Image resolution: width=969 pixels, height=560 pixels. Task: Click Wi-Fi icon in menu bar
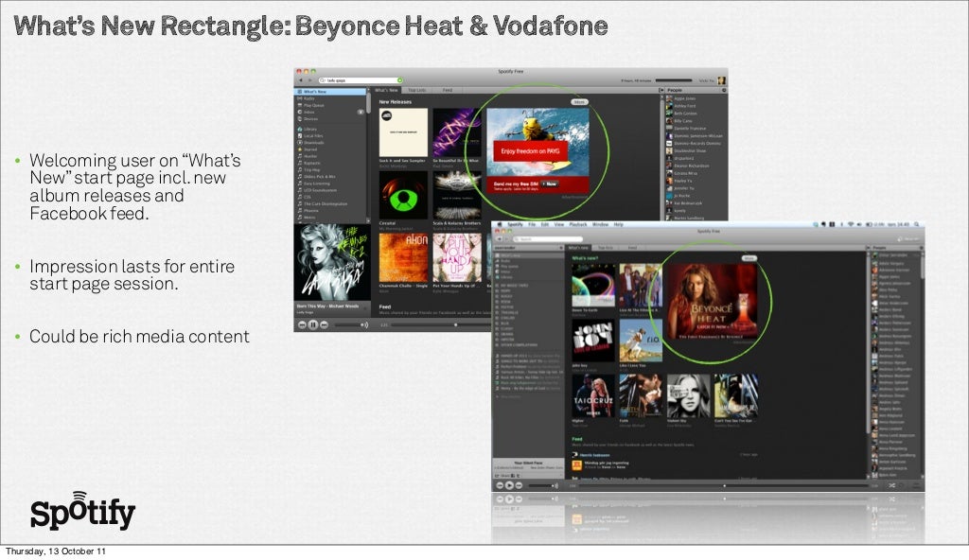coord(851,224)
